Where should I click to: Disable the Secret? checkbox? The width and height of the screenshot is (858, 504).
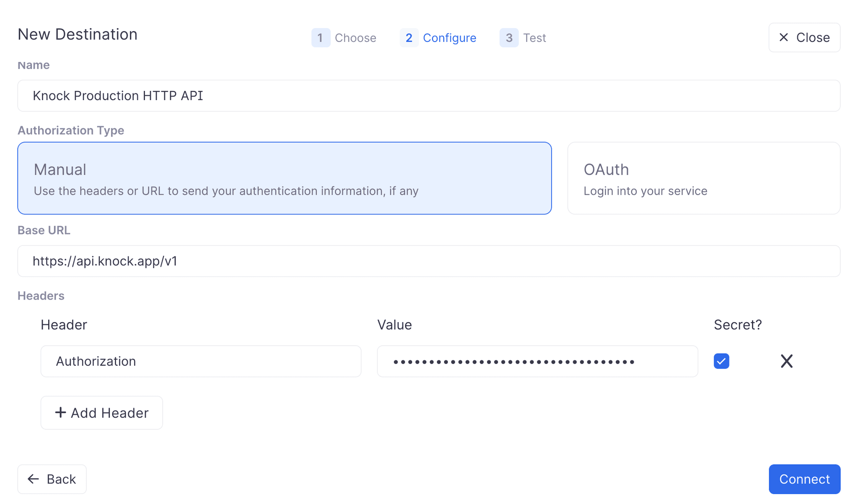pos(721,361)
